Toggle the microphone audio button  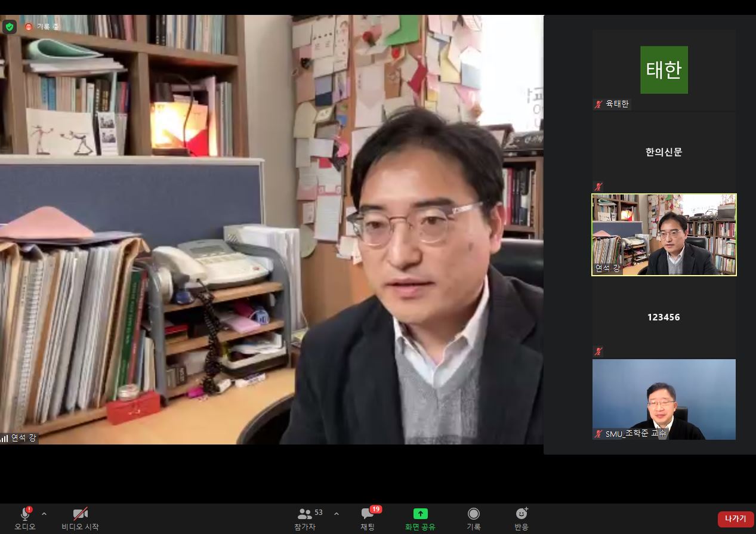pos(25,514)
